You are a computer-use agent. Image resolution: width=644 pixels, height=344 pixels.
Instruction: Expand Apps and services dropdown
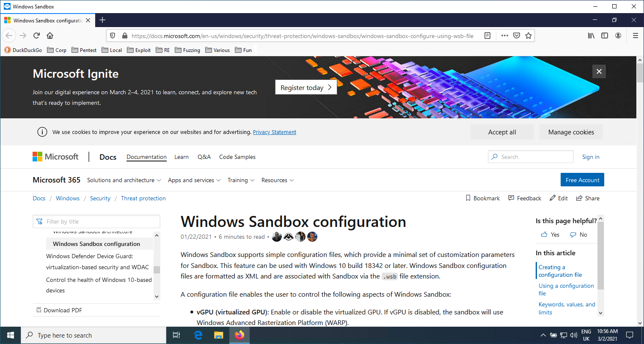point(194,180)
